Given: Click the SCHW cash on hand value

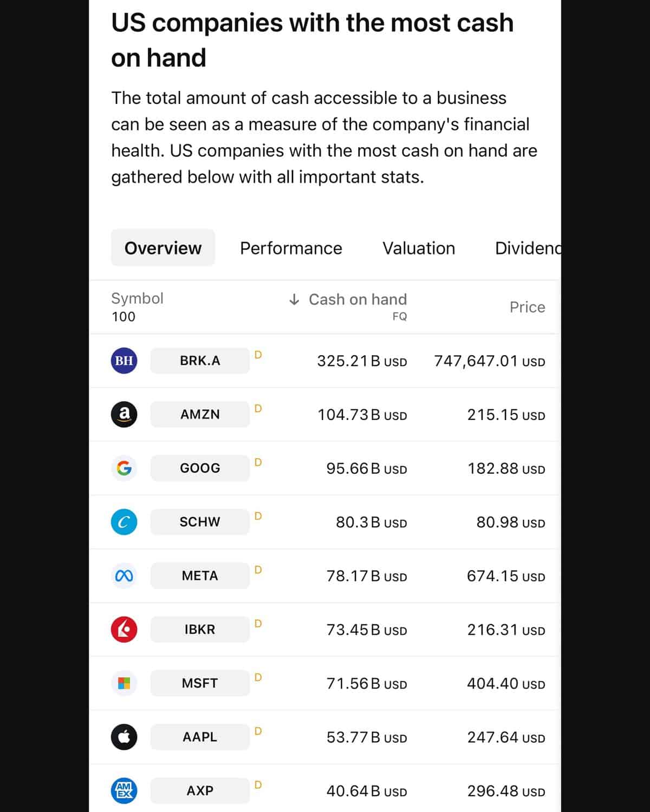Looking at the screenshot, I should tap(371, 522).
